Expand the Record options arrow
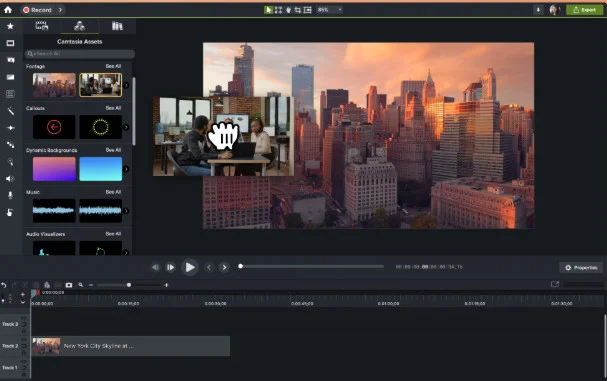 point(60,10)
